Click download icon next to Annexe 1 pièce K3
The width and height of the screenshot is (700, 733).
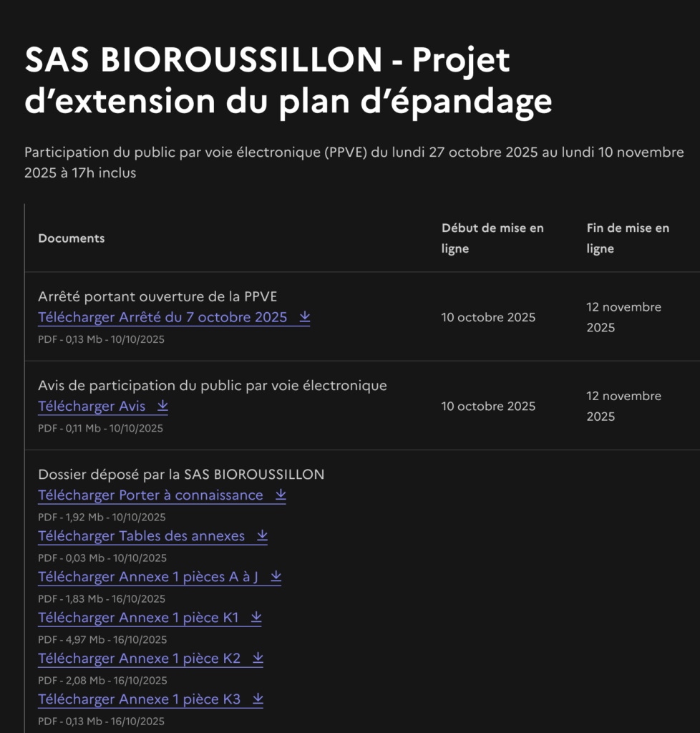(x=258, y=699)
